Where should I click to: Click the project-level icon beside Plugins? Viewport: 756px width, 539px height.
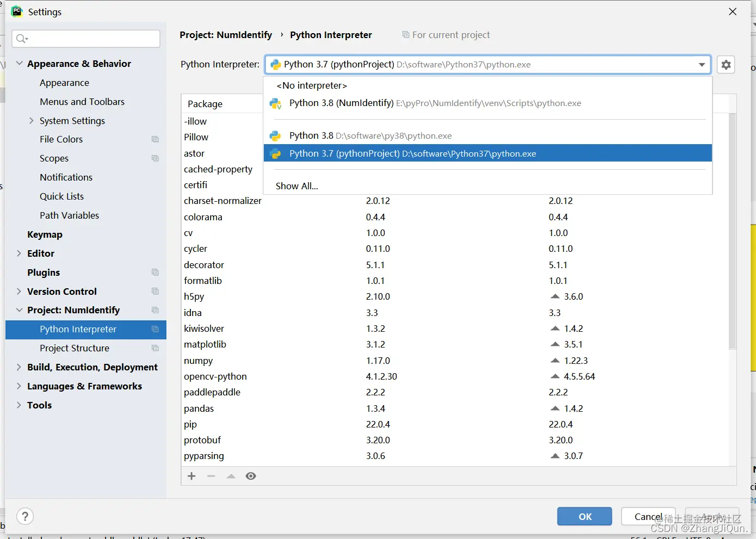tap(155, 272)
